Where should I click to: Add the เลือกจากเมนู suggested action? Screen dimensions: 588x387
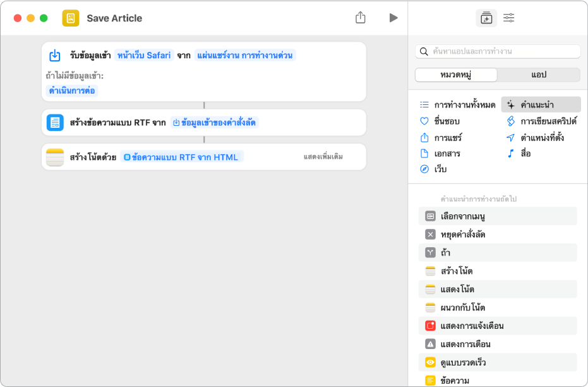pyautogui.click(x=464, y=216)
